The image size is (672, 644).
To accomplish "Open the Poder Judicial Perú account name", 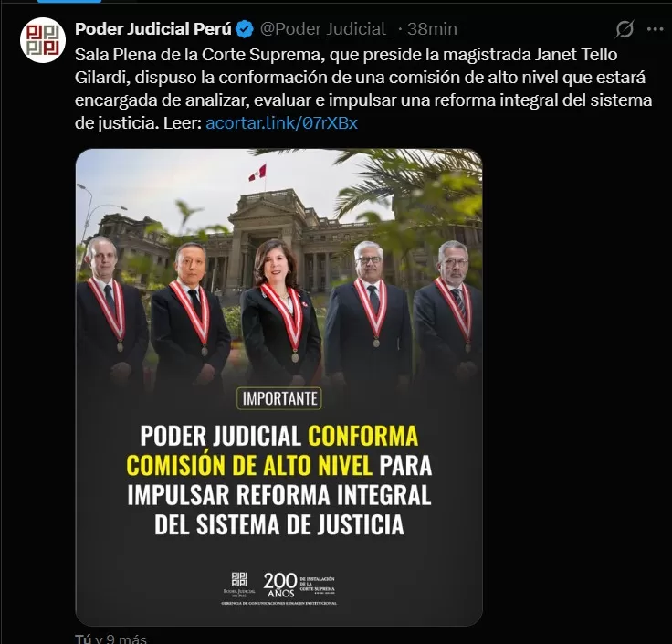I will [153, 28].
